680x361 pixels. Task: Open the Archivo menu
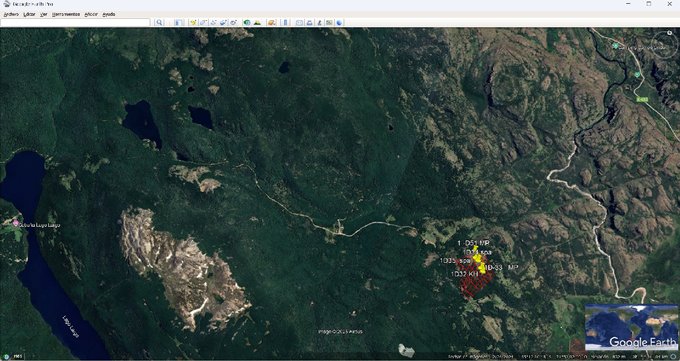(x=11, y=14)
